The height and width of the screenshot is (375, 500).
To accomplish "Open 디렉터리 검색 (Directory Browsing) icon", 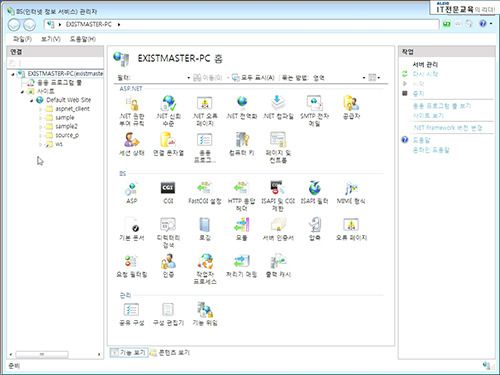I will click(168, 232).
